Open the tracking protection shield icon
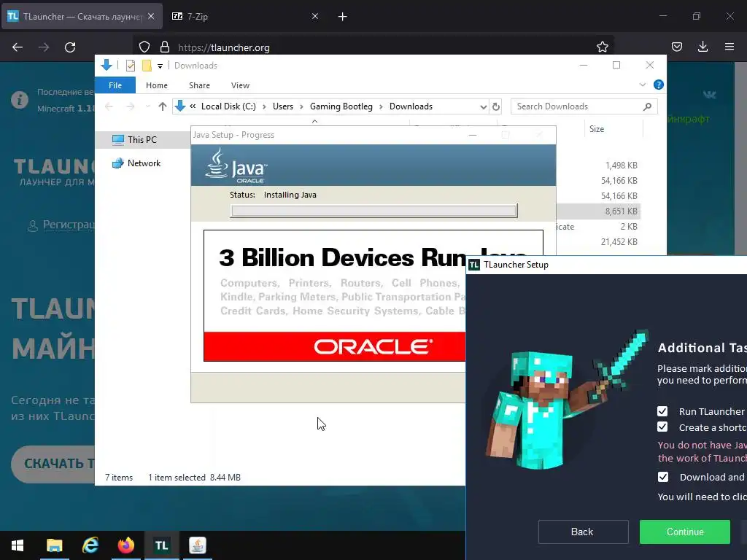747x560 pixels. (144, 47)
